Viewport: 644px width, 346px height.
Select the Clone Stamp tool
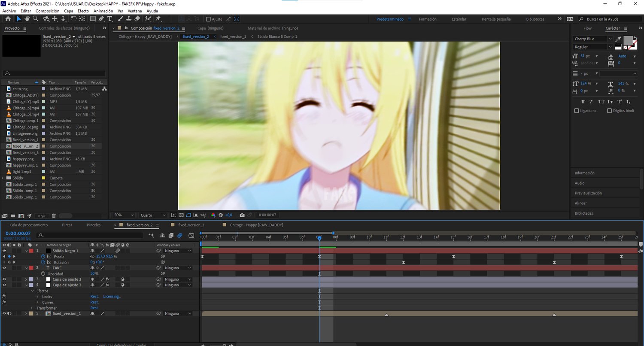click(129, 19)
